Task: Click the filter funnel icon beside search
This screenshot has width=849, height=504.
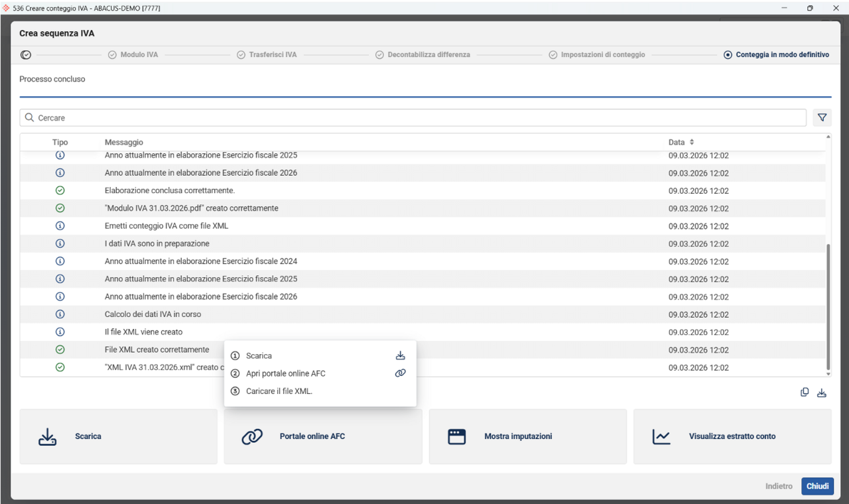Action: (822, 117)
